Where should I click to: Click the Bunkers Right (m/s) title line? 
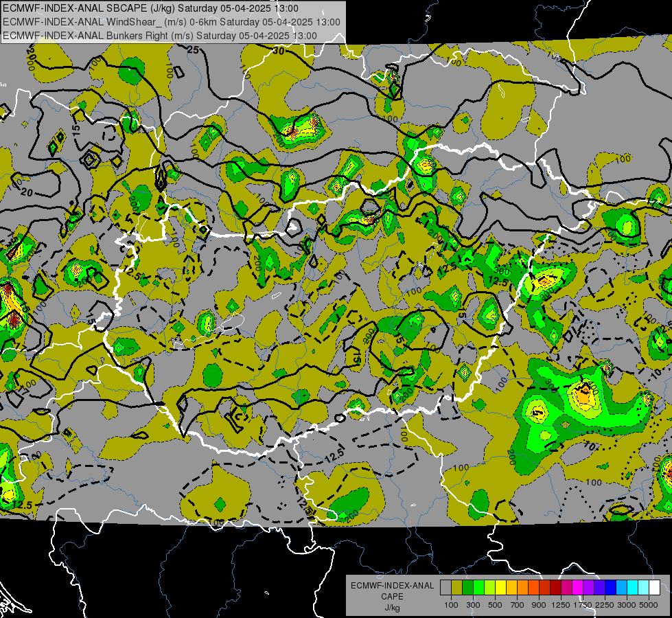160,36
